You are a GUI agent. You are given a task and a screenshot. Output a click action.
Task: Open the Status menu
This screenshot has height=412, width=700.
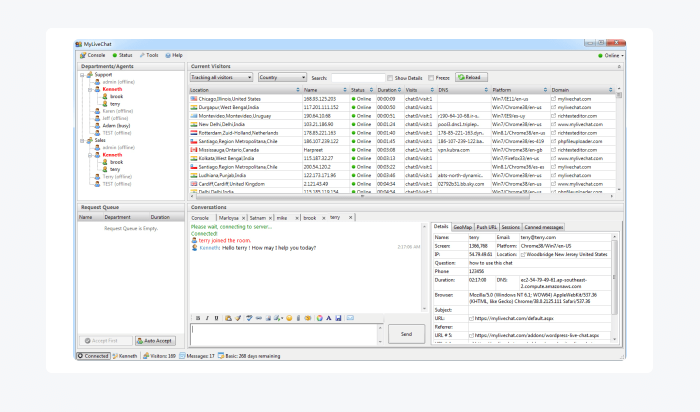122,55
